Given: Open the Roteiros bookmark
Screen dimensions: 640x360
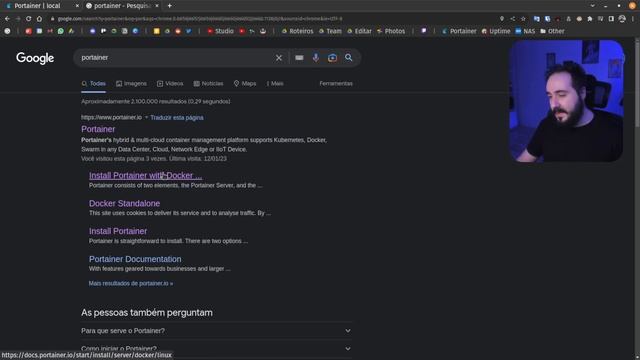Looking at the screenshot, I should coord(298,31).
